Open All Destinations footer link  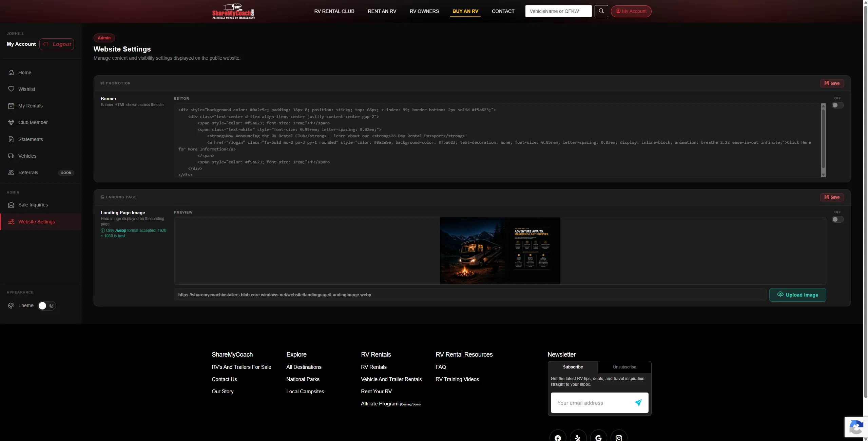(304, 367)
